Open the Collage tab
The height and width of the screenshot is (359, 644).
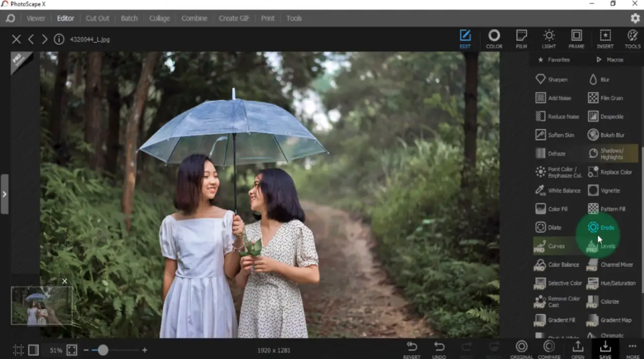coord(159,18)
